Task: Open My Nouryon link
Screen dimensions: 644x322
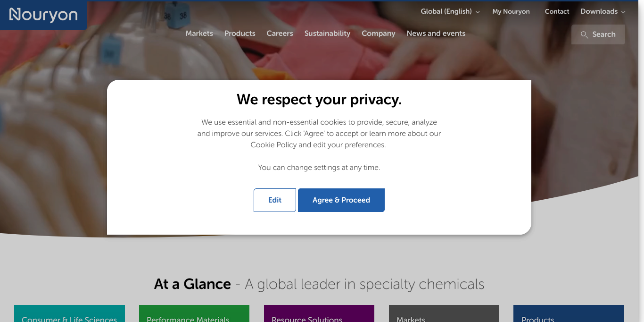Action: click(x=511, y=11)
